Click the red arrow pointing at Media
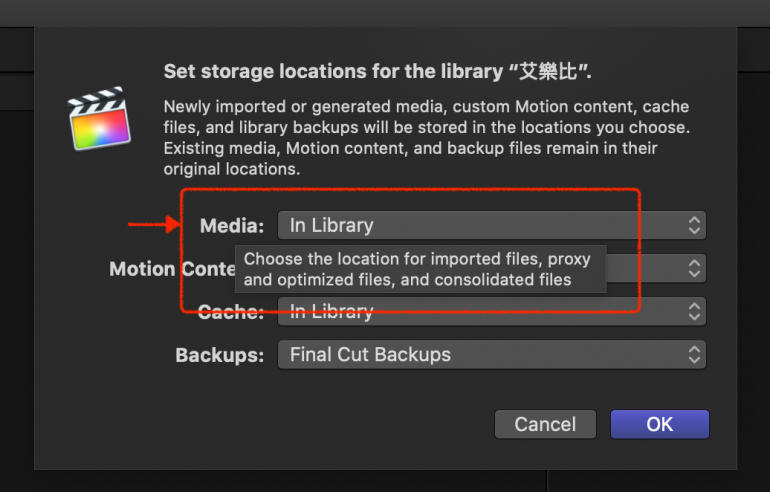The height and width of the screenshot is (492, 770). point(153,225)
